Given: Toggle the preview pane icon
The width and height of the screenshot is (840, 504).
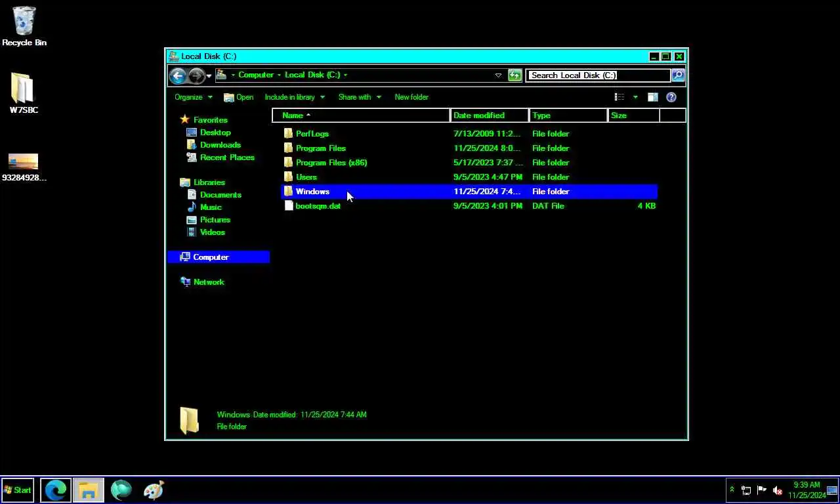Looking at the screenshot, I should pyautogui.click(x=653, y=97).
